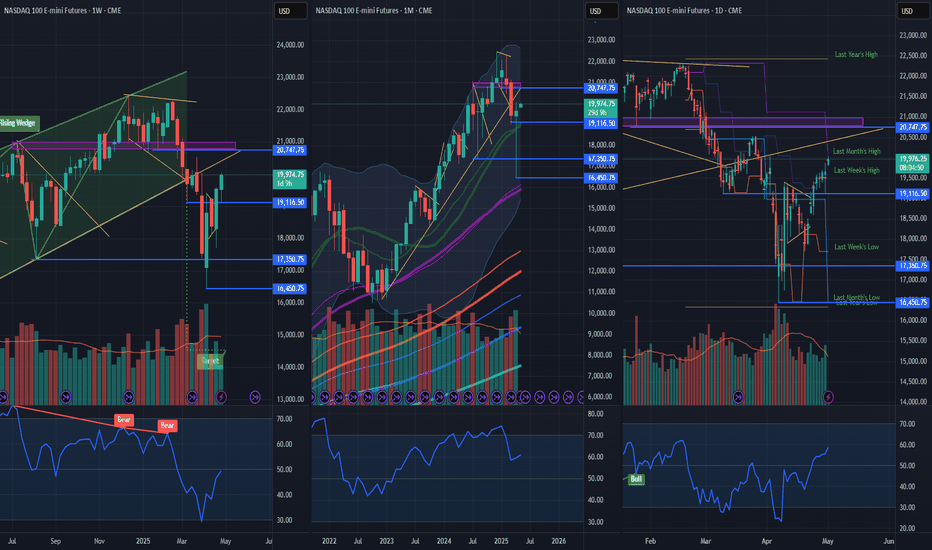Click the 20,747.75 price label on the daily chart

click(x=913, y=127)
